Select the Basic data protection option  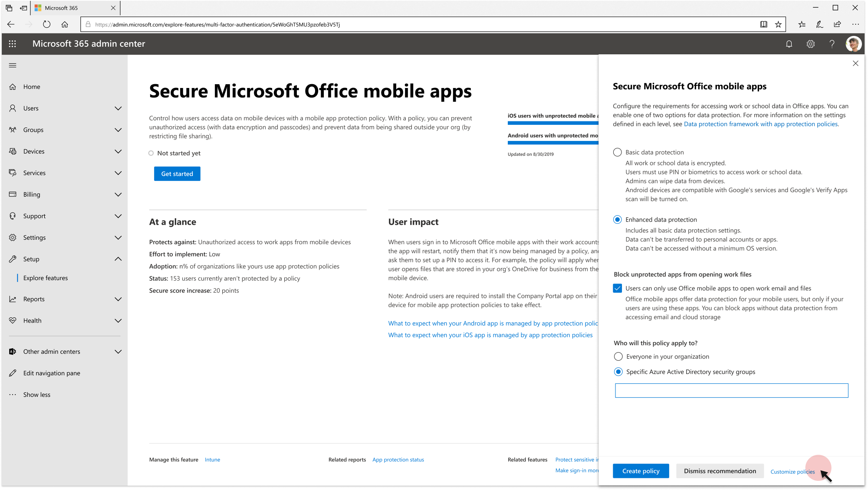(x=617, y=152)
